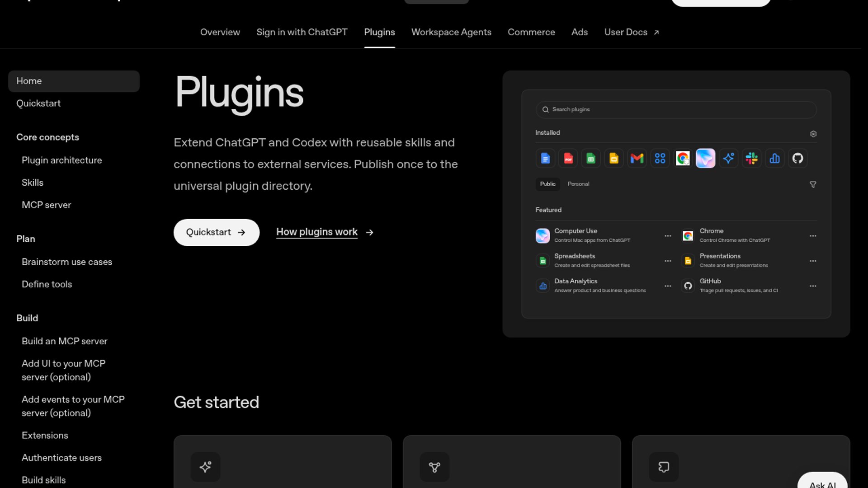Open more options for GitHub plugin

click(x=813, y=286)
